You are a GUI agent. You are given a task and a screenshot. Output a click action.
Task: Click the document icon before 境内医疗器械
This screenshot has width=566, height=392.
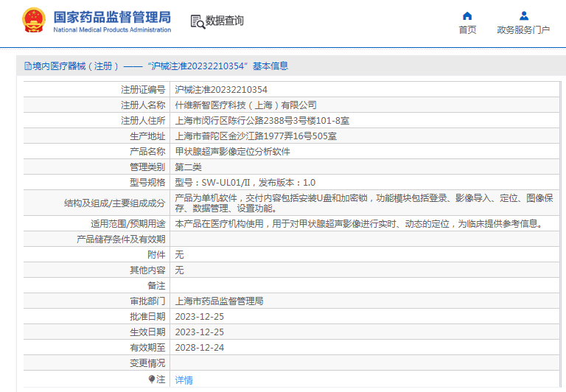[27, 66]
